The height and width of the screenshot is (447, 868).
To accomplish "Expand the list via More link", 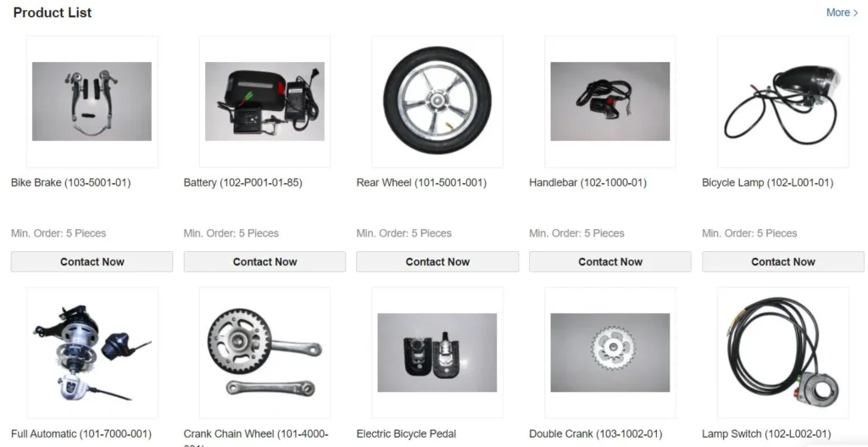I will [842, 12].
